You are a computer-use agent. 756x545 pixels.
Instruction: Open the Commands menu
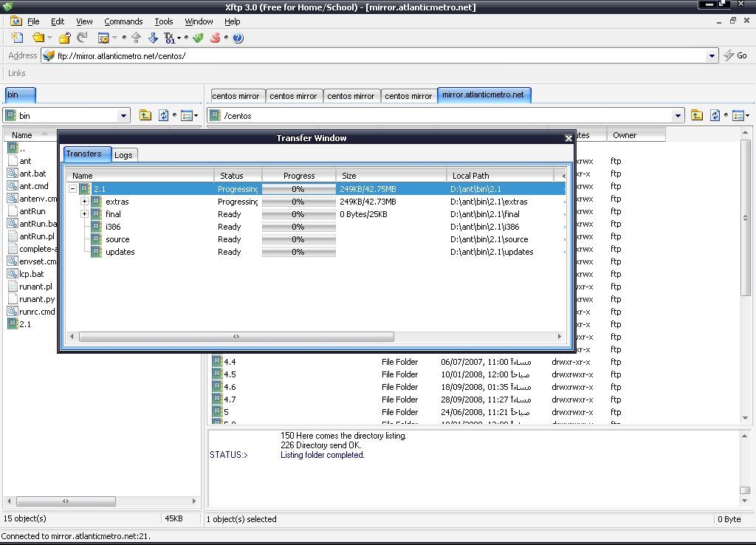[x=123, y=21]
